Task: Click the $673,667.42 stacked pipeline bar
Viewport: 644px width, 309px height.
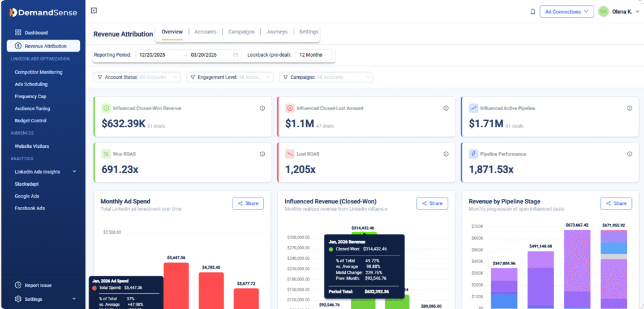Action: click(x=577, y=269)
